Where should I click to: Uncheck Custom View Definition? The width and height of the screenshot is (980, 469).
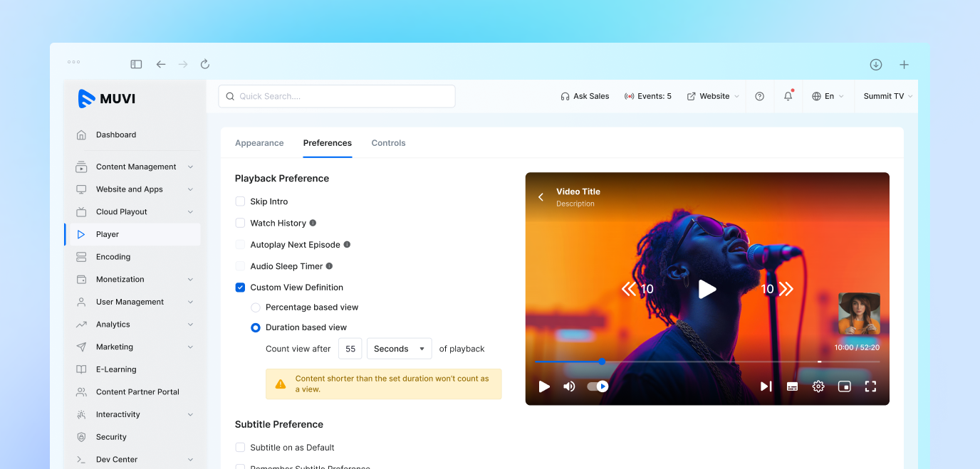pyautogui.click(x=240, y=288)
